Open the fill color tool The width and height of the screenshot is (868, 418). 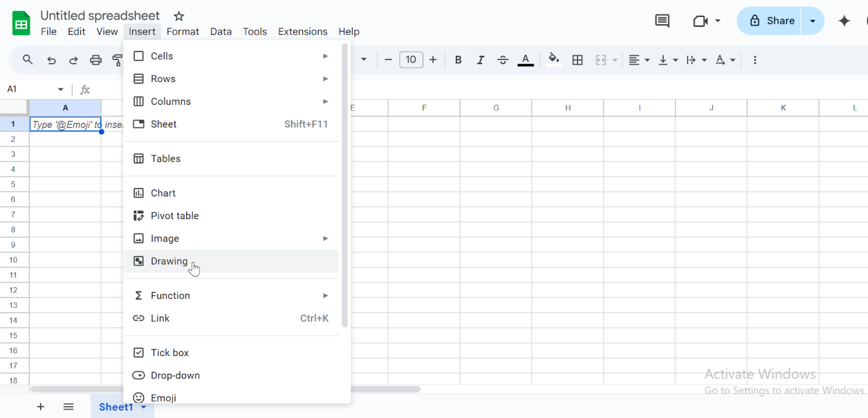[x=554, y=60]
